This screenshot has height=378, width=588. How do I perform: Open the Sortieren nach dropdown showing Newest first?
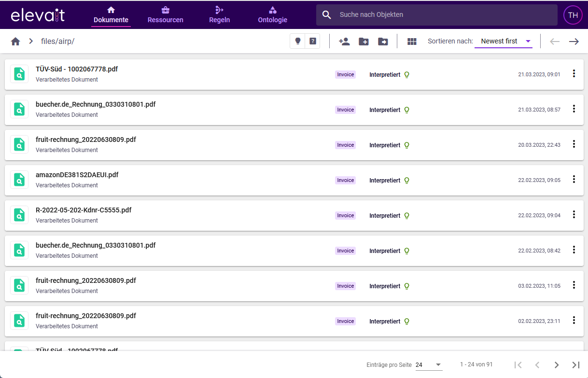click(x=504, y=41)
